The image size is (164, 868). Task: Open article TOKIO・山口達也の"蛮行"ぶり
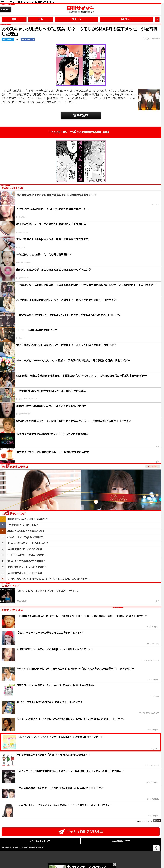[x=75, y=669]
